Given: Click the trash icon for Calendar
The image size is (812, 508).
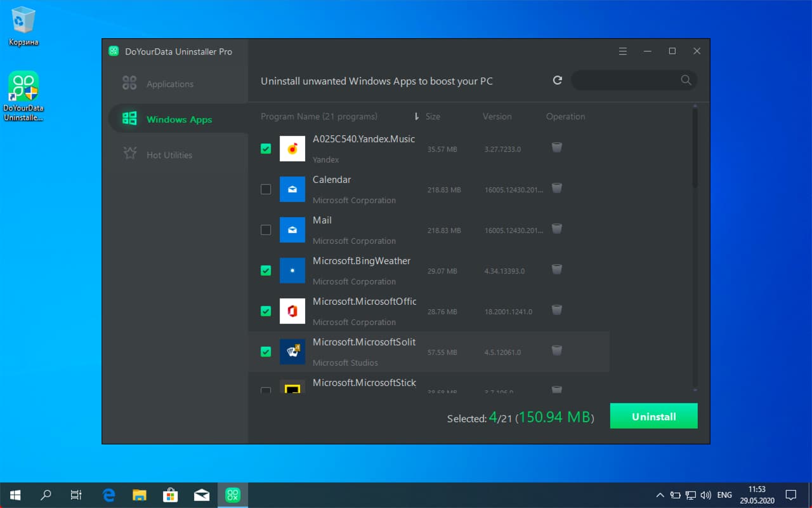Looking at the screenshot, I should tap(556, 189).
